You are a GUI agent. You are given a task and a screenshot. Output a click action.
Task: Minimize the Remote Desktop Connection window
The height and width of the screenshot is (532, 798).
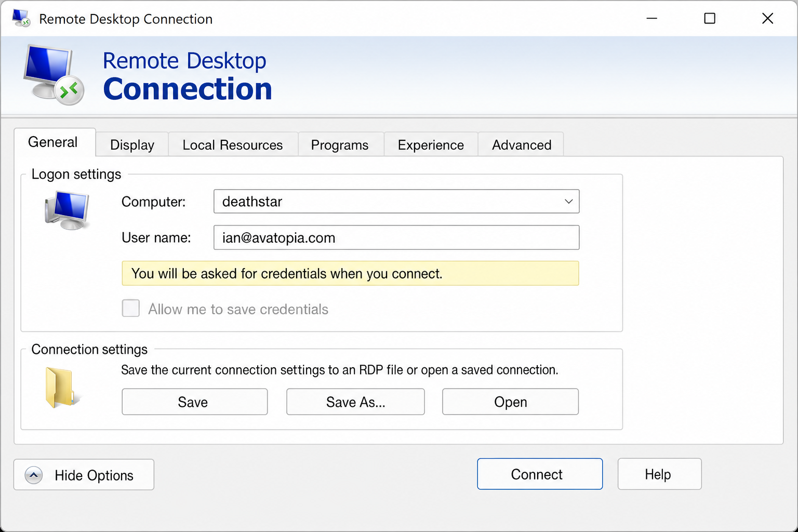652,18
